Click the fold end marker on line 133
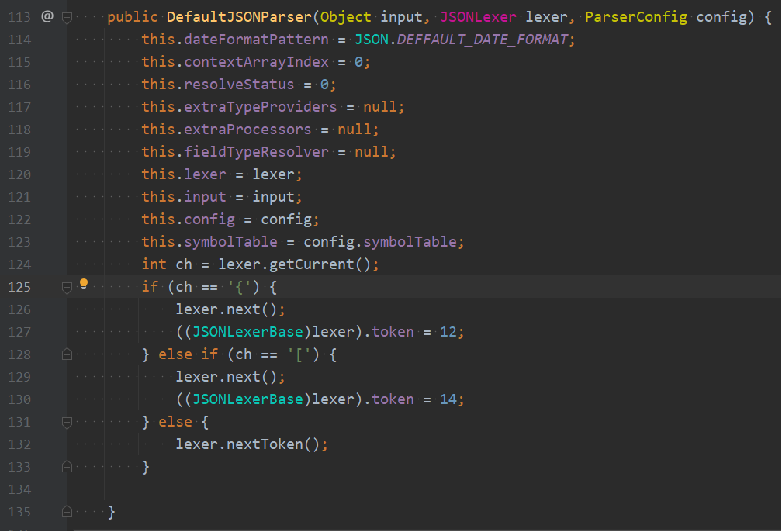Viewport: 782px width, 532px height. point(67,467)
